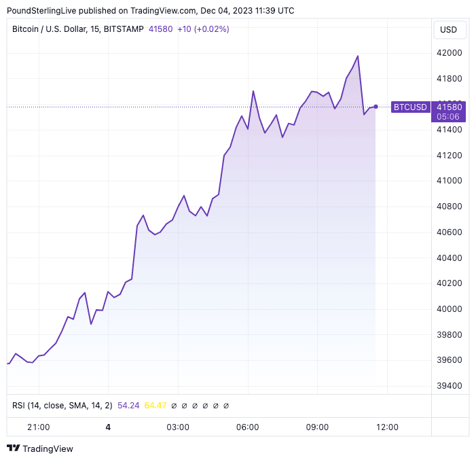This screenshot has width=476, height=460.
Task: Click the TradingView text link at bottom
Action: [x=48, y=448]
